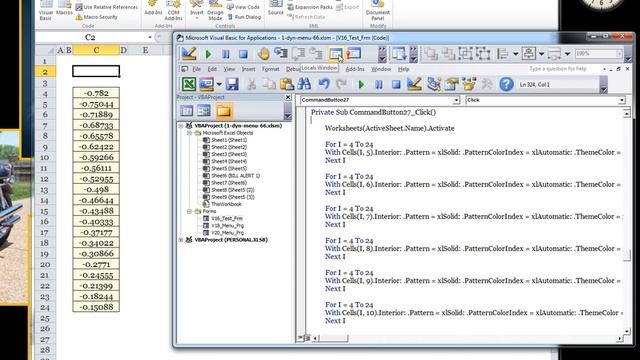Click the Step Out debug icon

(x=316, y=54)
